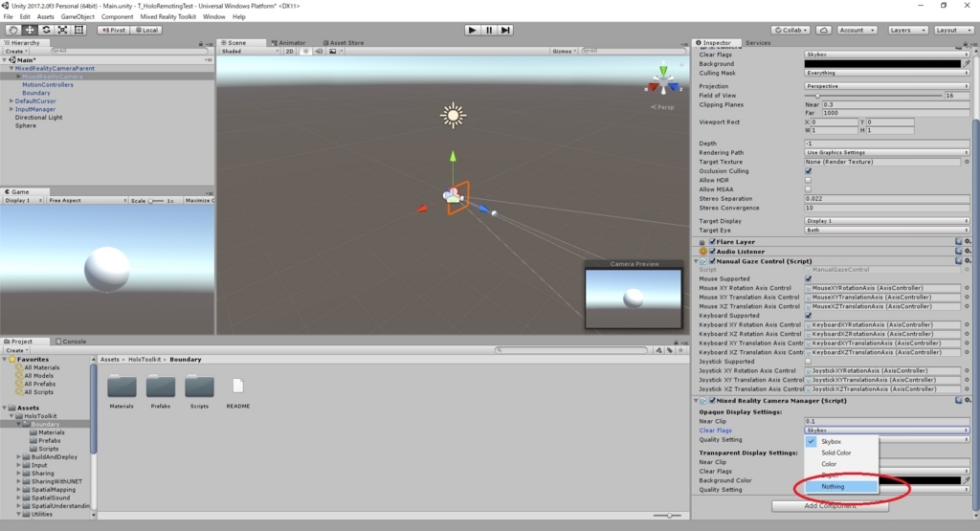Open camera Clear Flags dropdown
Image resolution: width=980 pixels, height=531 pixels.
[x=887, y=55]
